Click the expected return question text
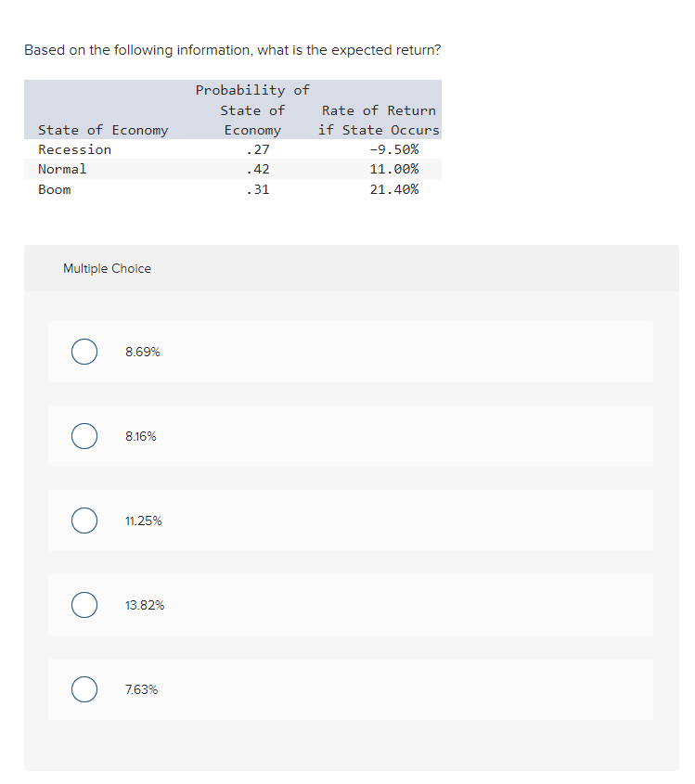The height and width of the screenshot is (784, 695). [232, 50]
